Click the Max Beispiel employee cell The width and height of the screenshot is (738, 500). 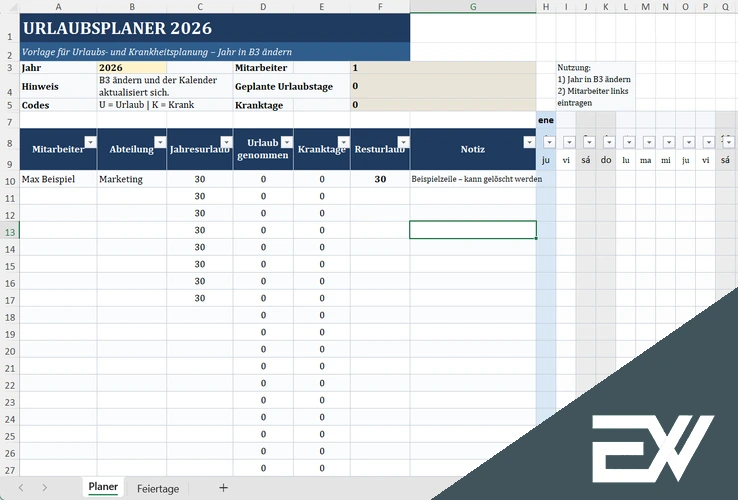coord(58,179)
